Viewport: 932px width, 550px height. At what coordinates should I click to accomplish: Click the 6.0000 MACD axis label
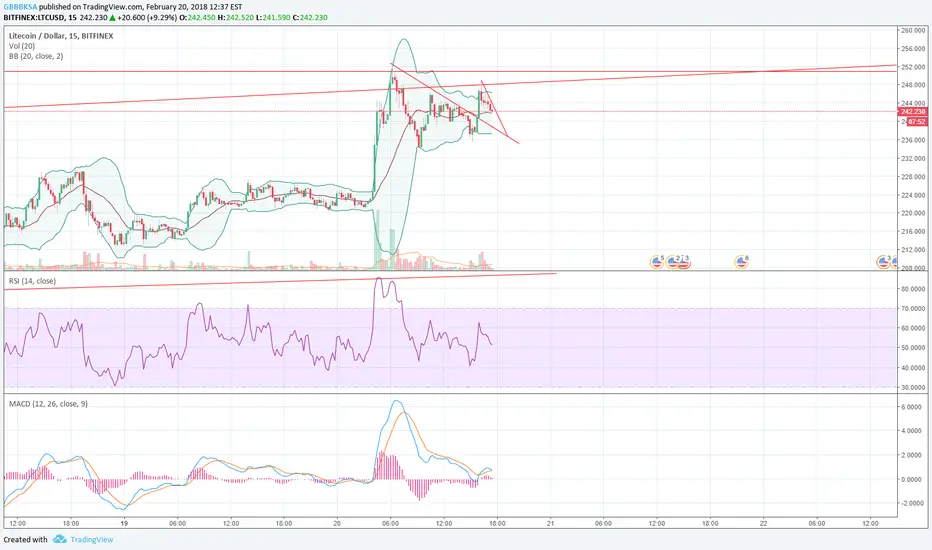point(913,407)
